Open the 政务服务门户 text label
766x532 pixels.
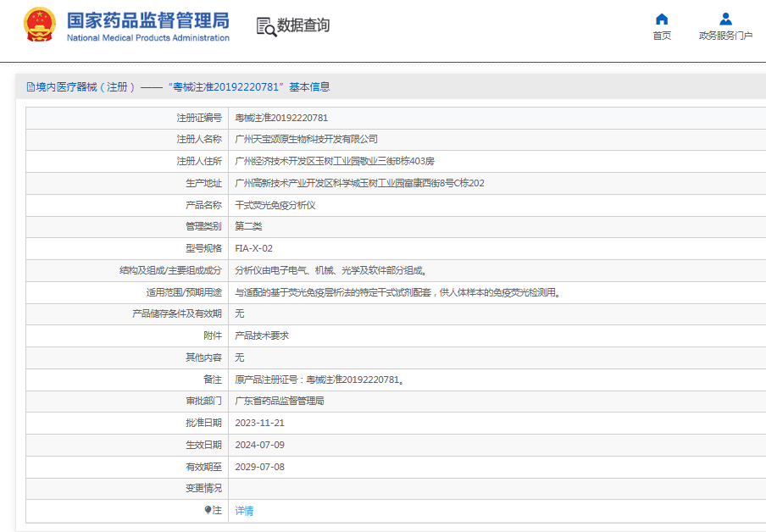(x=725, y=36)
